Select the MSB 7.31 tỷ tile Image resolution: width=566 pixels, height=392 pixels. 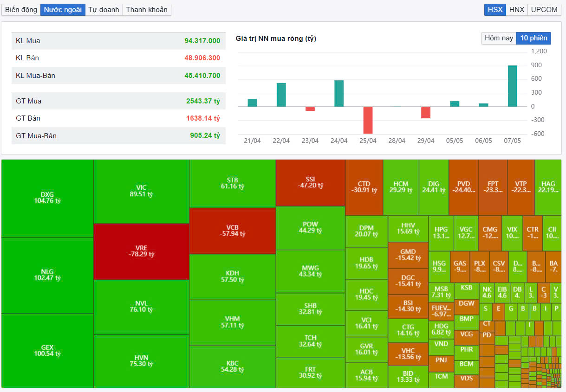click(441, 291)
